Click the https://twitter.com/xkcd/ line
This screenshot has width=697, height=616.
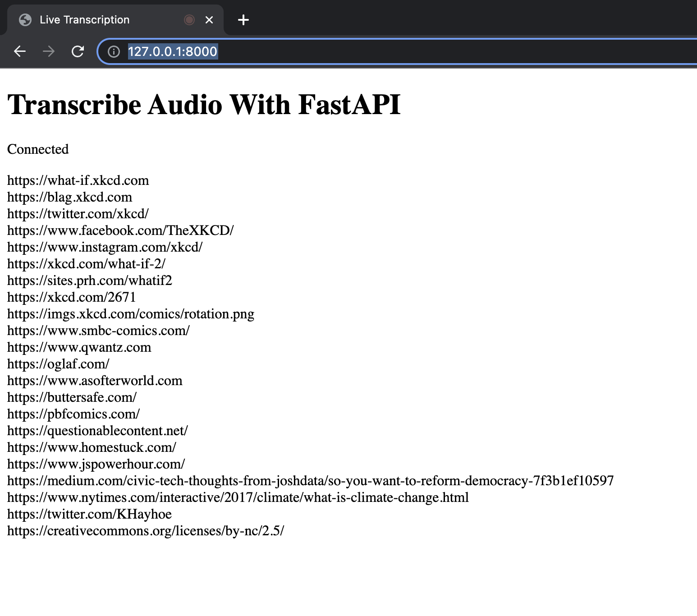click(x=78, y=214)
